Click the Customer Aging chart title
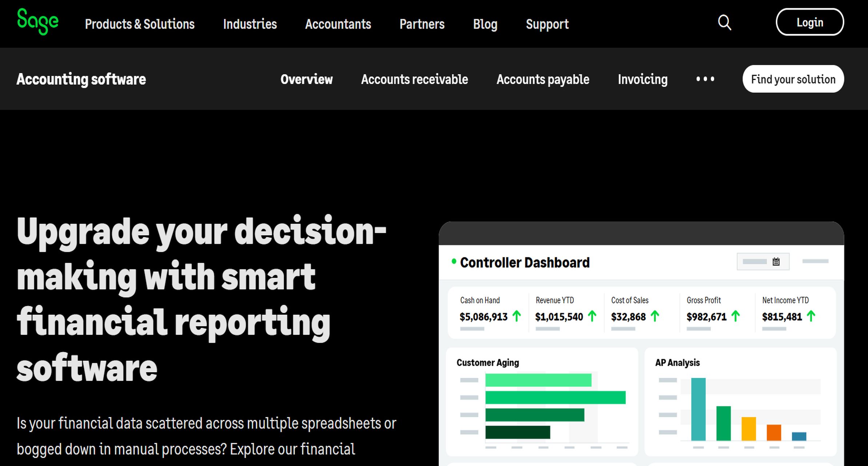The height and width of the screenshot is (466, 868). [487, 363]
